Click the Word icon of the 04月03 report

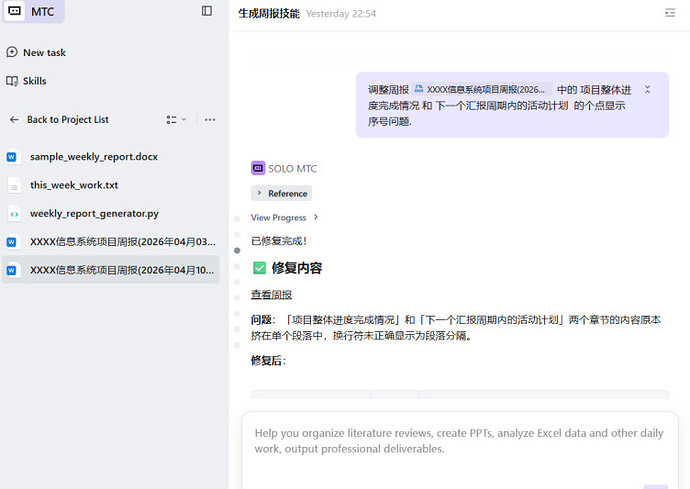[x=13, y=242]
